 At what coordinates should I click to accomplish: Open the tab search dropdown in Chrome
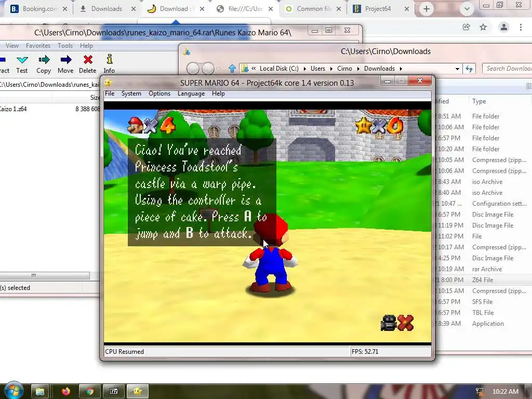[x=467, y=9]
